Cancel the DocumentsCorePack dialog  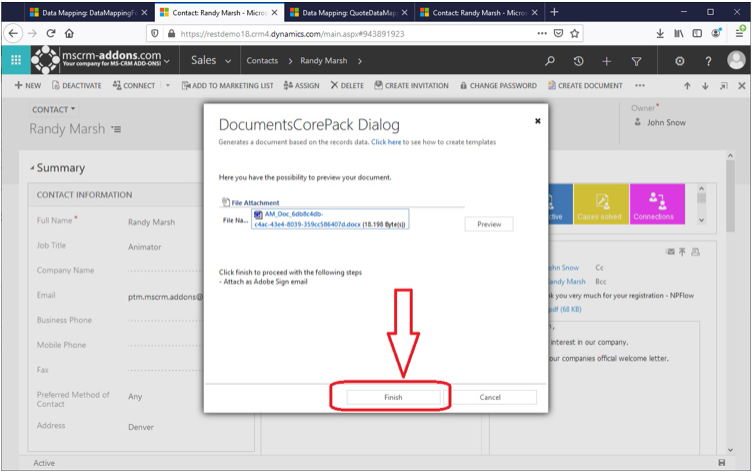(490, 397)
